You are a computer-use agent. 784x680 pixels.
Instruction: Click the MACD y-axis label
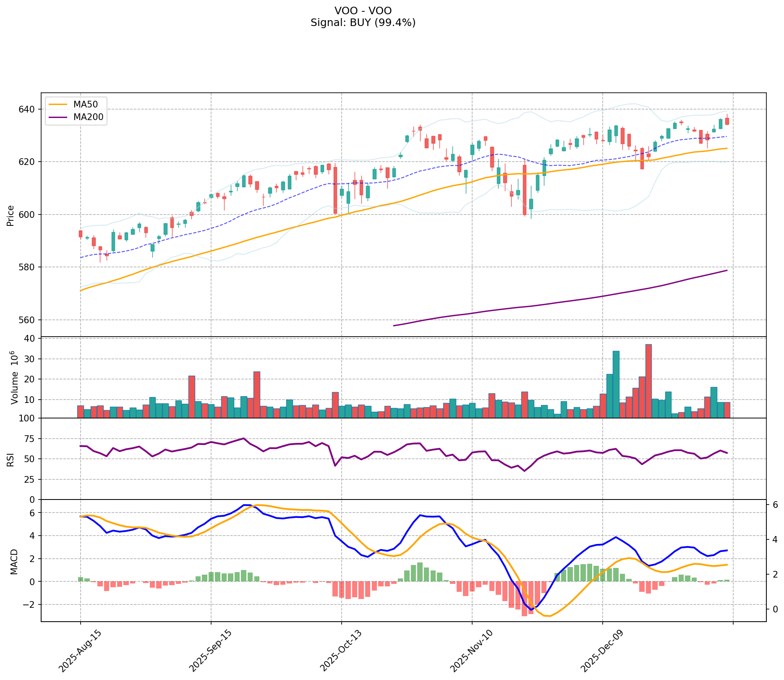coord(15,561)
